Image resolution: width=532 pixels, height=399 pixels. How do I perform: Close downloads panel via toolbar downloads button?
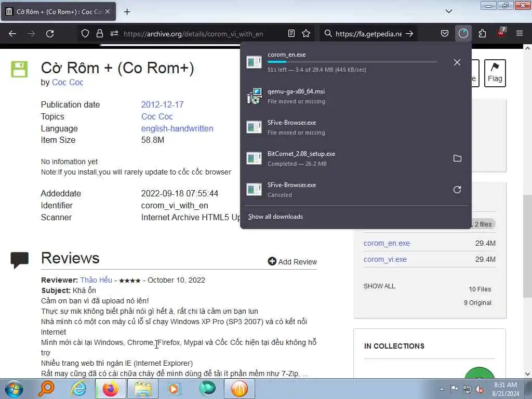coord(463,33)
